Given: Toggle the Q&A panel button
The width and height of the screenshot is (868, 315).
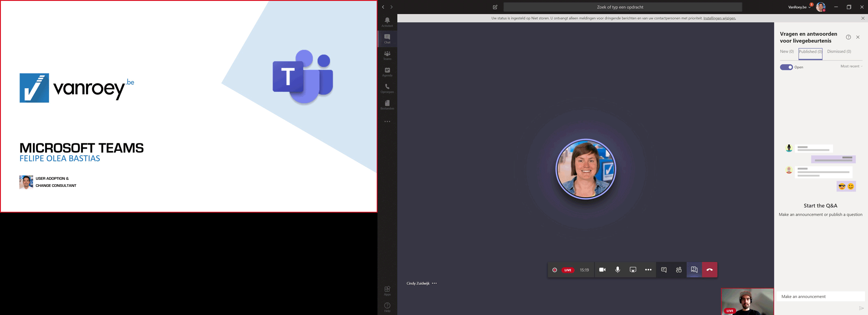Looking at the screenshot, I should 694,270.
